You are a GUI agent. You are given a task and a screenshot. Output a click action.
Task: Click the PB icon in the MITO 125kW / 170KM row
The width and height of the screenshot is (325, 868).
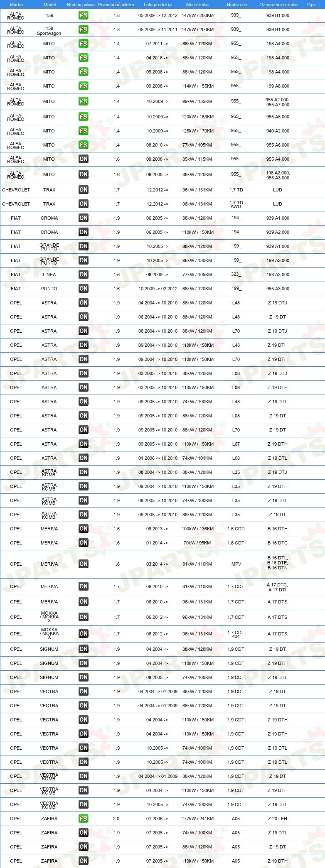tap(83, 131)
